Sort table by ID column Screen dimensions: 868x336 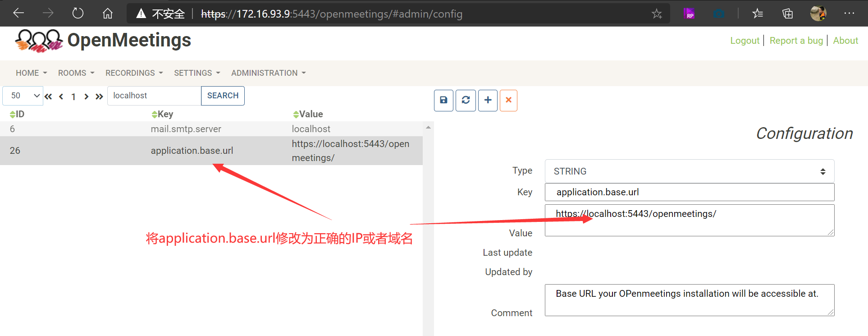point(17,114)
